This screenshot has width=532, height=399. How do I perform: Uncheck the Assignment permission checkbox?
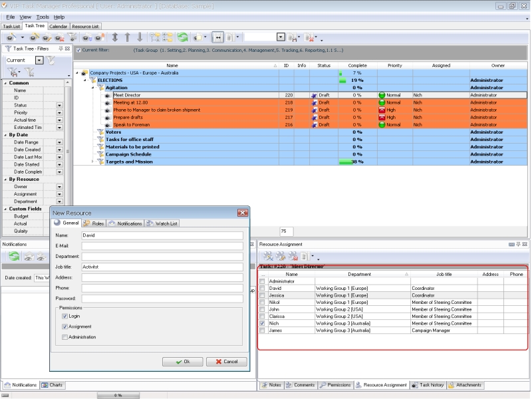[65, 327]
